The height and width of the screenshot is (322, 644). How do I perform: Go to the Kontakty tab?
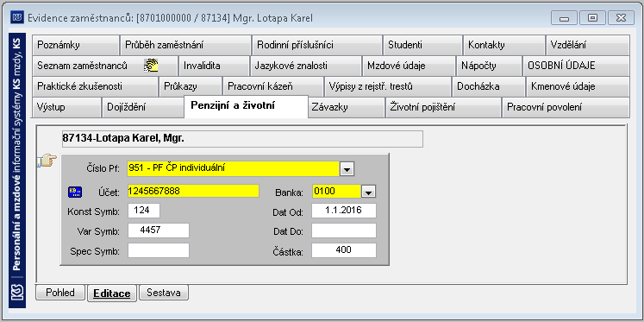(x=504, y=45)
